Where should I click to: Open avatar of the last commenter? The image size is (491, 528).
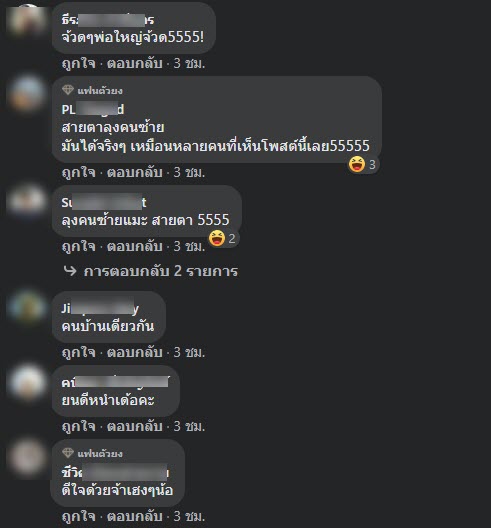coord(27,457)
